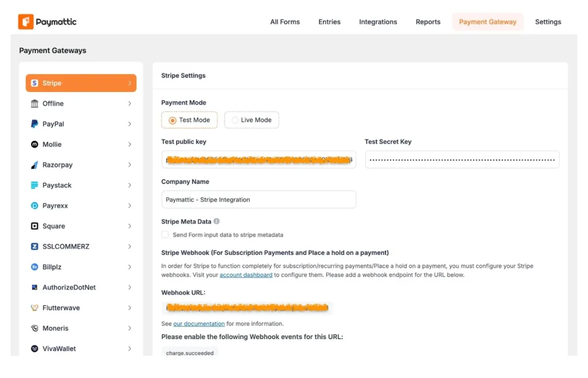Screen dimensions: 588x378
Task: Enable Send Form input data checkbox
Action: click(x=165, y=234)
